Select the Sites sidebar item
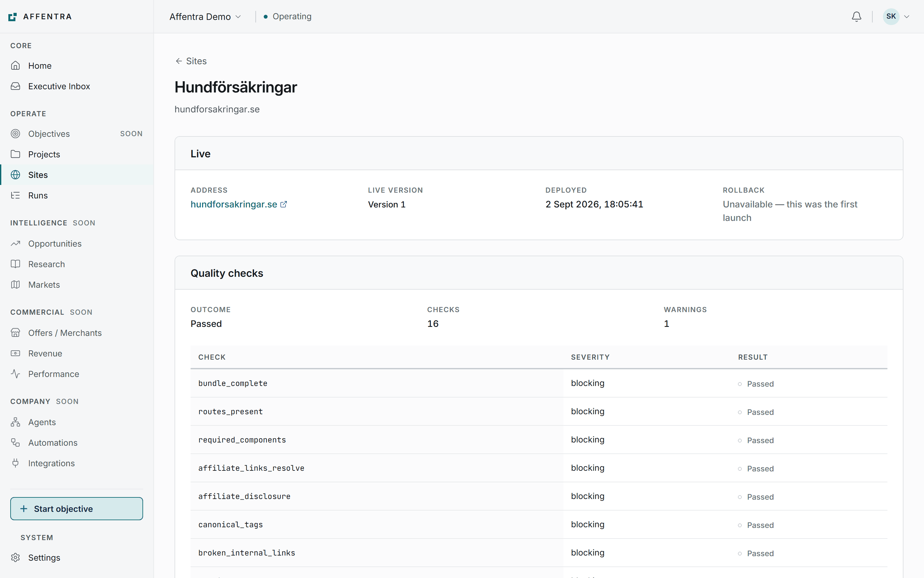 (x=77, y=175)
